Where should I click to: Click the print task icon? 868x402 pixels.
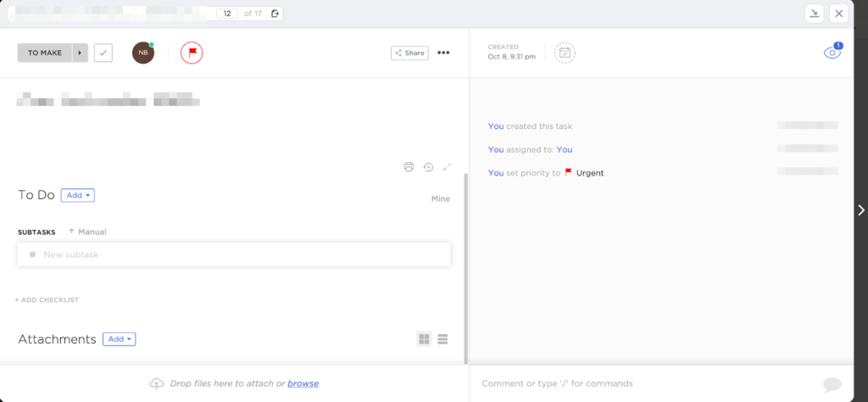(x=409, y=167)
